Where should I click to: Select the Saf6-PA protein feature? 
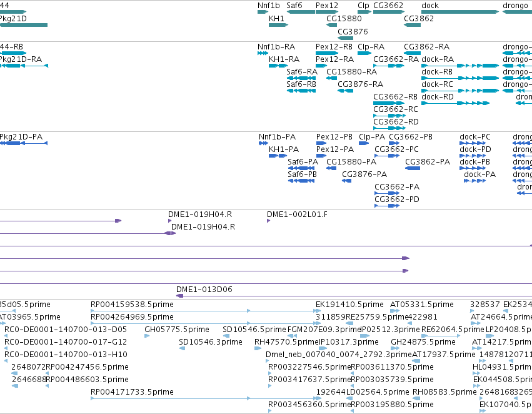click(301, 168)
